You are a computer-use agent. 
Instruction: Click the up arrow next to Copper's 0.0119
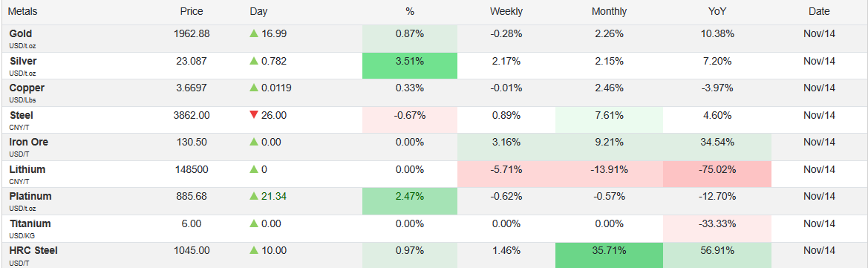tap(254, 88)
